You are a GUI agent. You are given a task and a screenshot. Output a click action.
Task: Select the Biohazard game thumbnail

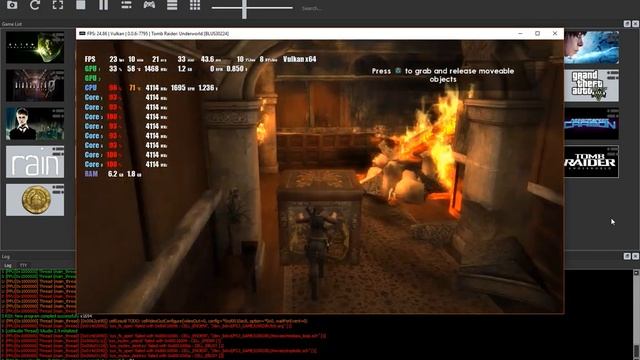(35, 85)
